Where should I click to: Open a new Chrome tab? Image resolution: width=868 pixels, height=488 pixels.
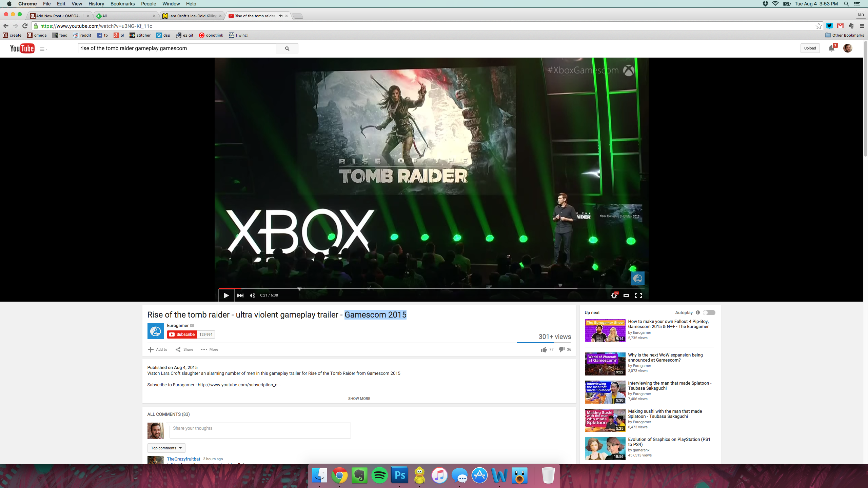298,16
